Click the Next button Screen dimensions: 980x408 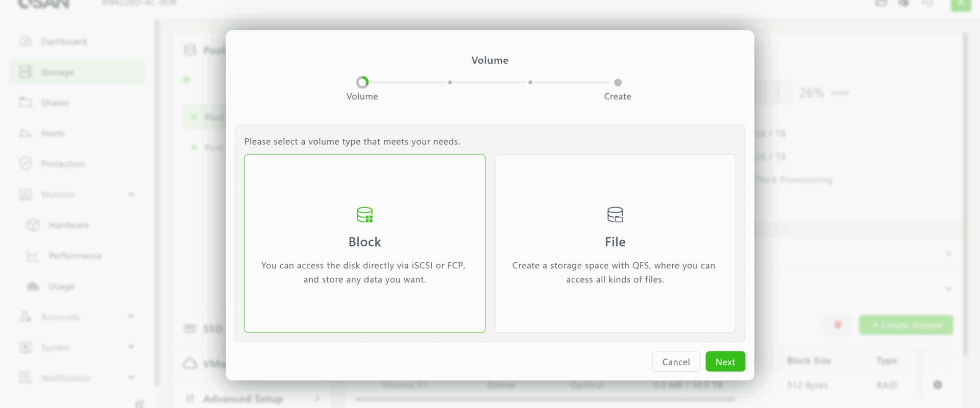click(725, 362)
